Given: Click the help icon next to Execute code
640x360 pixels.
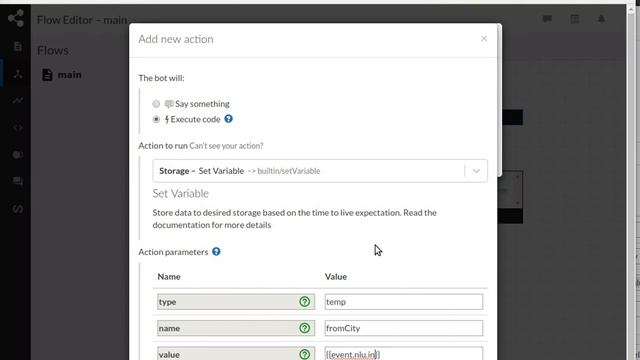Looking at the screenshot, I should coord(229,119).
